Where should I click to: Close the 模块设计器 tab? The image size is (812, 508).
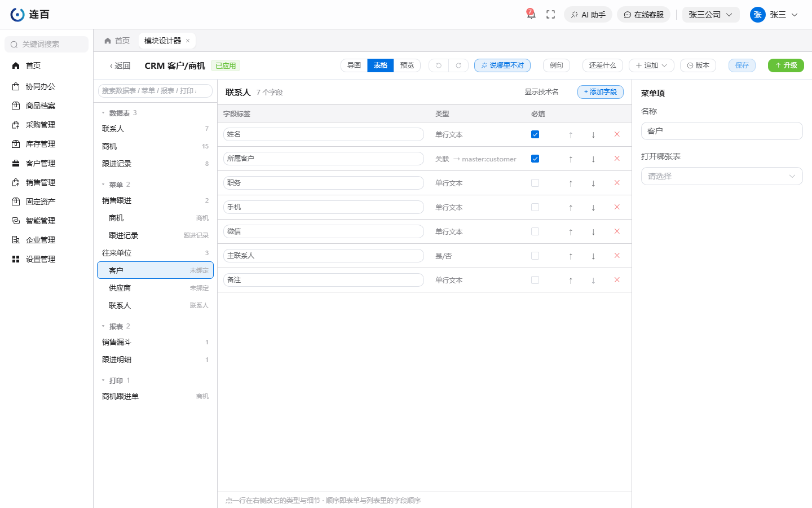coord(188,41)
